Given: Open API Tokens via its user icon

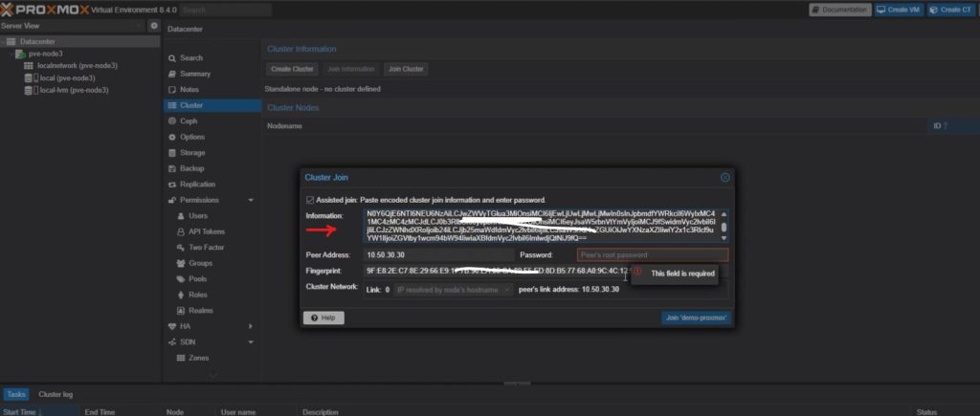Looking at the screenshot, I should tap(181, 231).
